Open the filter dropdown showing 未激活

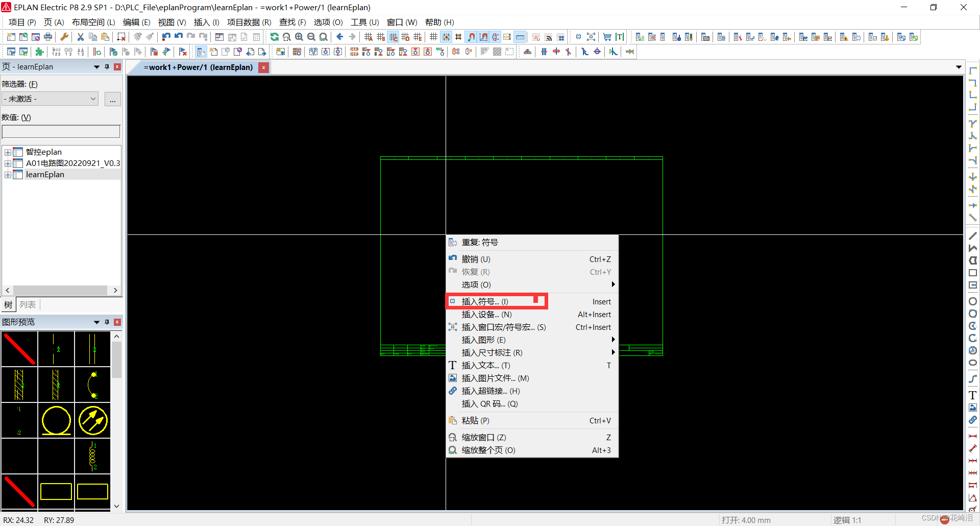(50, 99)
